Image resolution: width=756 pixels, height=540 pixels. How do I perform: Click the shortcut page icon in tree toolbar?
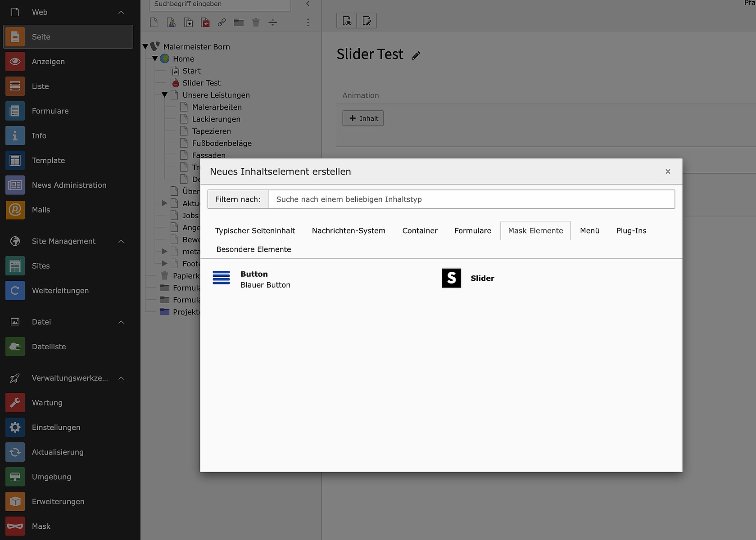(188, 22)
